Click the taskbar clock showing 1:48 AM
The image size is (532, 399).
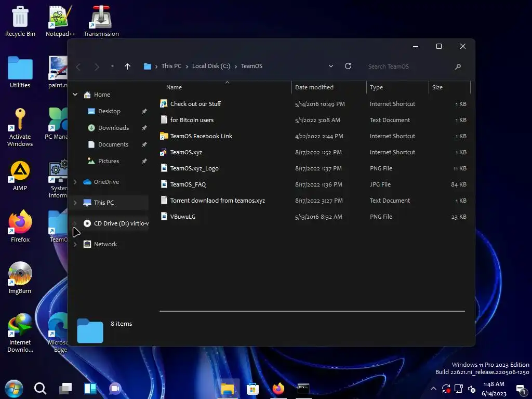point(494,389)
